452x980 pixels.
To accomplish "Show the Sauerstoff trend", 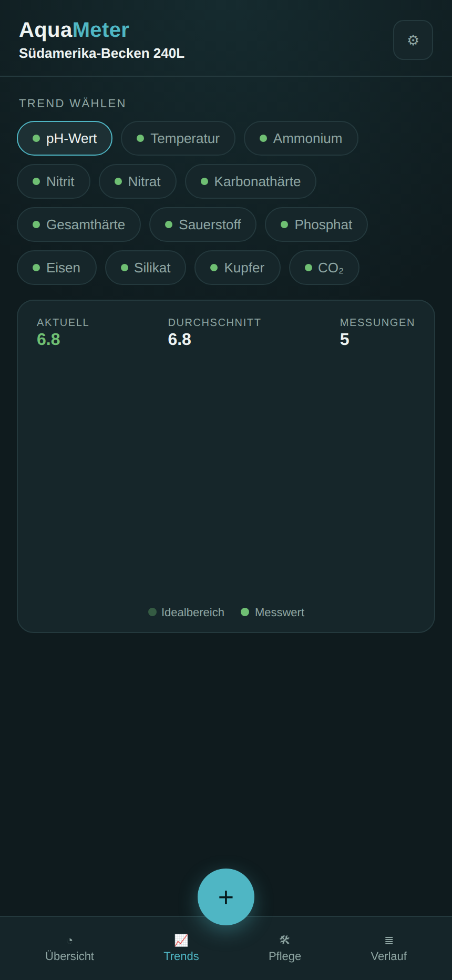I will click(203, 224).
